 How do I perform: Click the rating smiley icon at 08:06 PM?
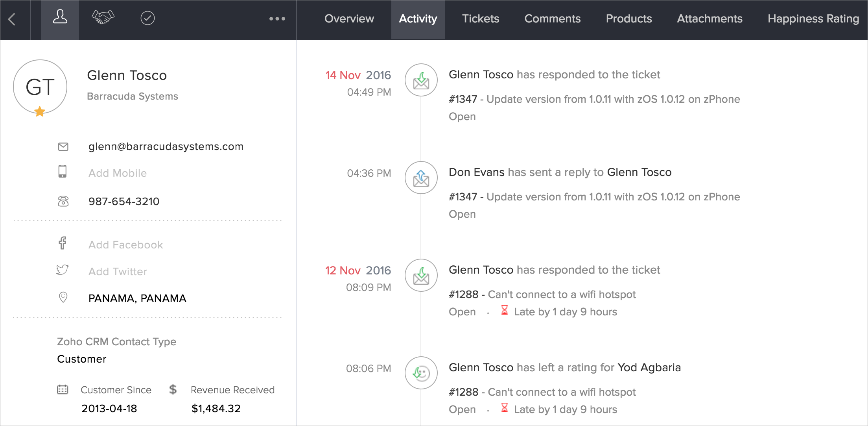421,373
